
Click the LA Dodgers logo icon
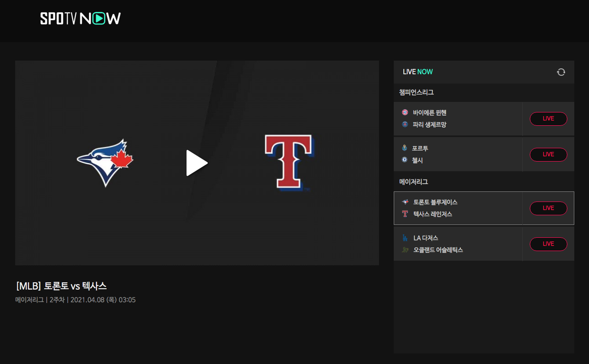pyautogui.click(x=405, y=238)
